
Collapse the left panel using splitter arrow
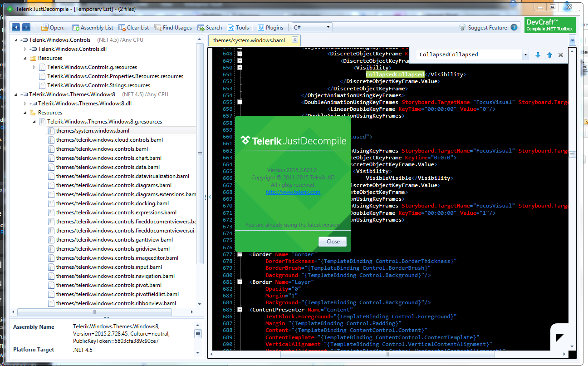pyautogui.click(x=210, y=197)
